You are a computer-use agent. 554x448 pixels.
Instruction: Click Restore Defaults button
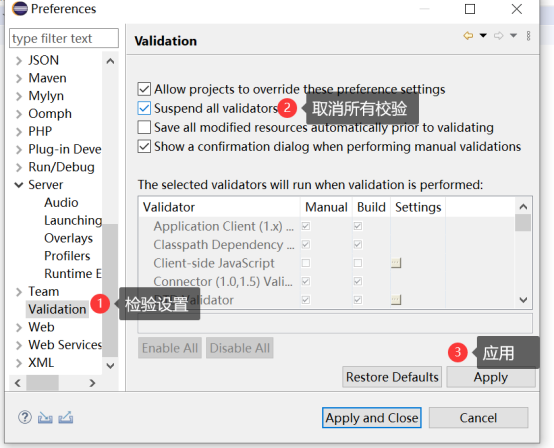point(392,377)
